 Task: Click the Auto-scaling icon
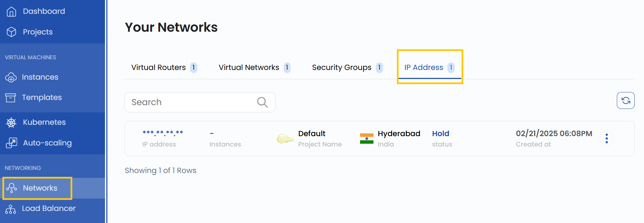(11, 143)
